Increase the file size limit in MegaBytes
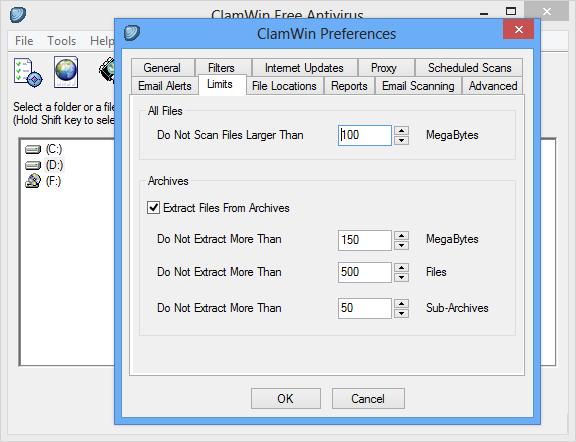The height and width of the screenshot is (442, 576). 402,131
